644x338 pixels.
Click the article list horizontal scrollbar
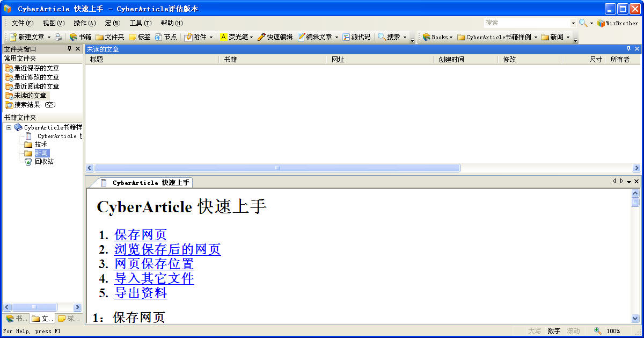tap(363, 168)
